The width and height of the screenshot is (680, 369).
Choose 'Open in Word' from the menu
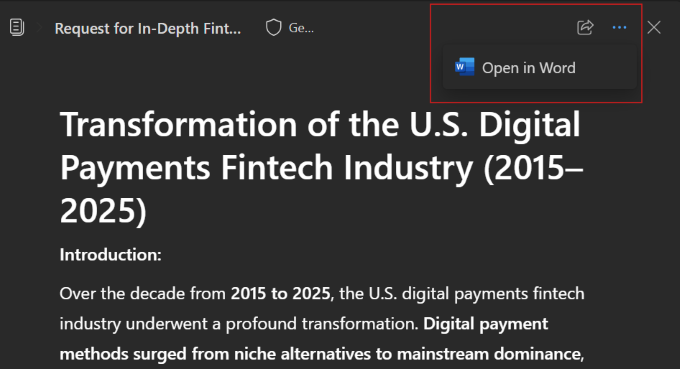539,68
